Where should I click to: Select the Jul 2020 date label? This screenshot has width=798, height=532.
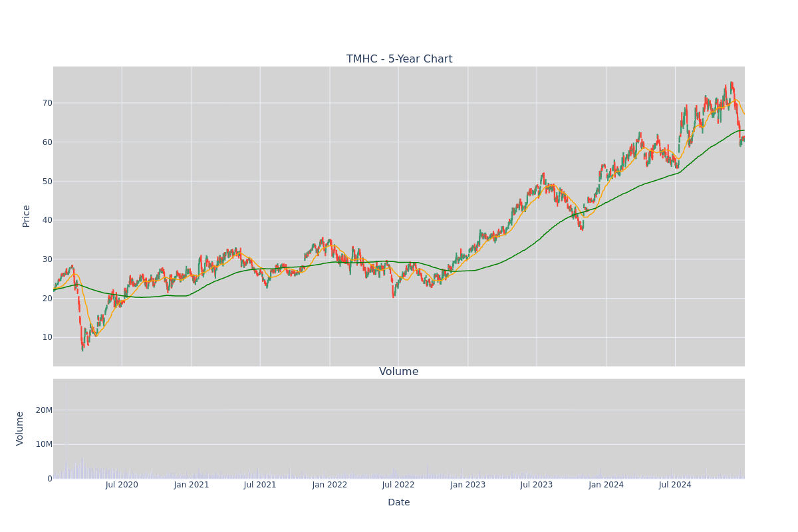click(122, 485)
